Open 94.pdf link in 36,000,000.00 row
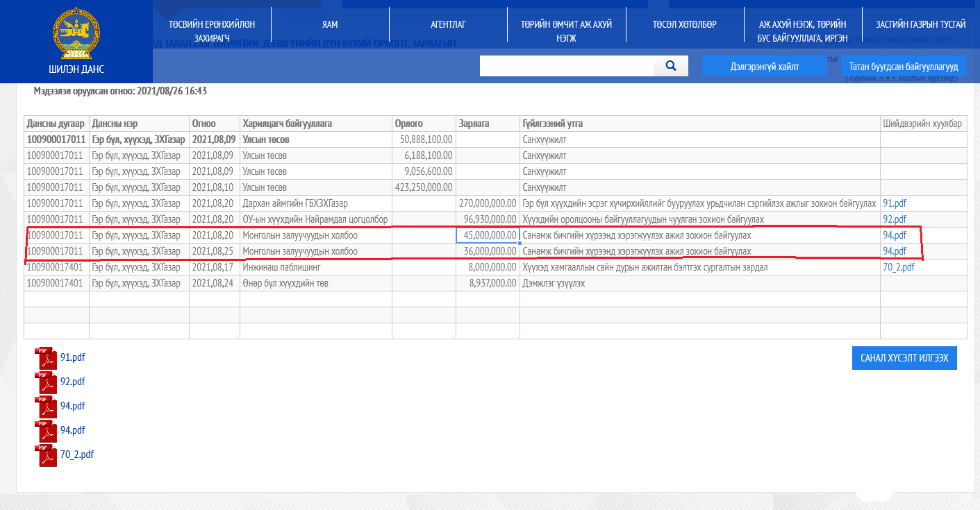Viewport: 980px width, 510px height. point(895,251)
